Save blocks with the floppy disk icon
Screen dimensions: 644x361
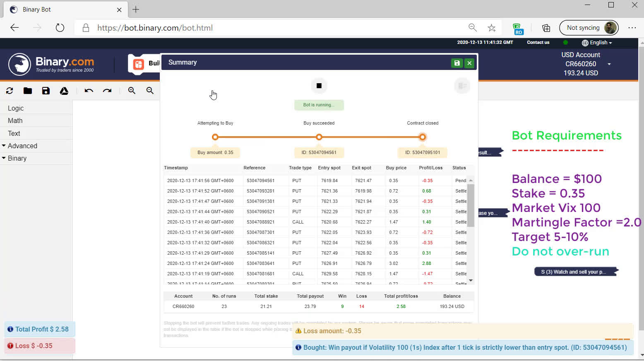[46, 91]
